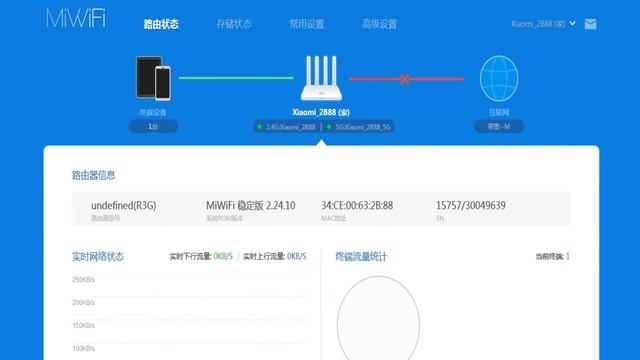Open the 路由状态 tab
Screen dimensions: 640x360
coord(161,24)
